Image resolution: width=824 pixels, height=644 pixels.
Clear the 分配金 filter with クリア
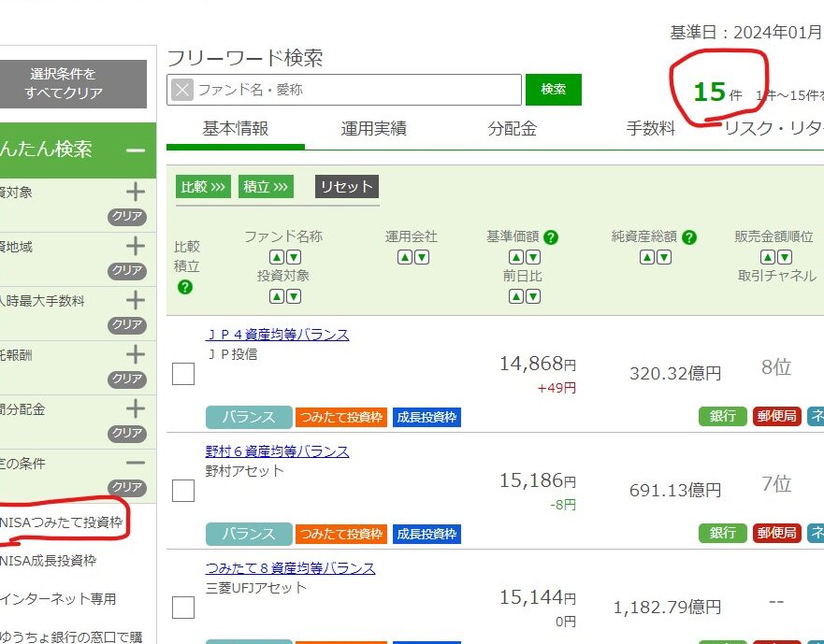coord(127,433)
